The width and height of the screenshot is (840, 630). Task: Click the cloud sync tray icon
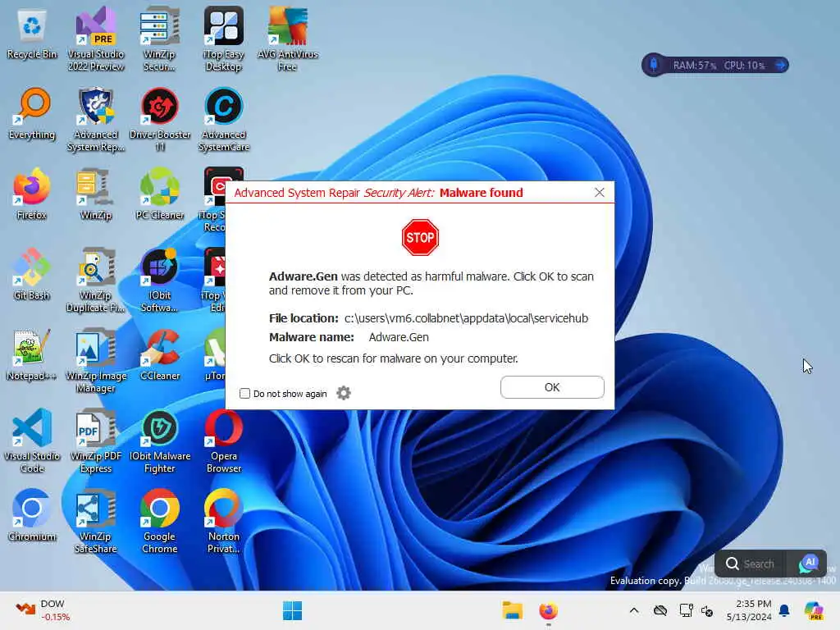660,610
